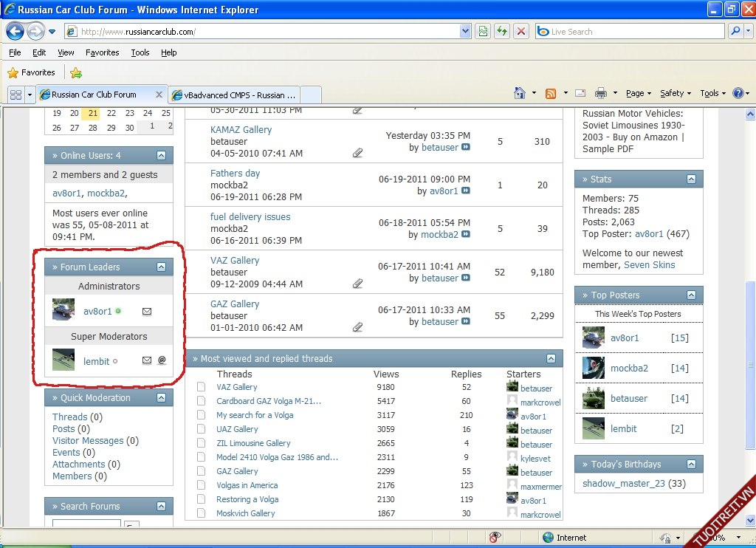Click the Quick Tabs icon

(x=16, y=95)
